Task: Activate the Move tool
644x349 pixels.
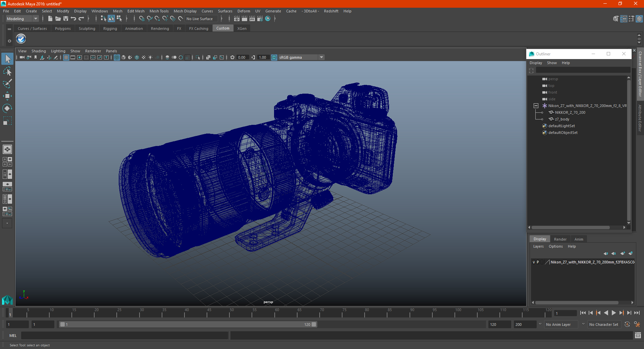Action: (x=7, y=96)
